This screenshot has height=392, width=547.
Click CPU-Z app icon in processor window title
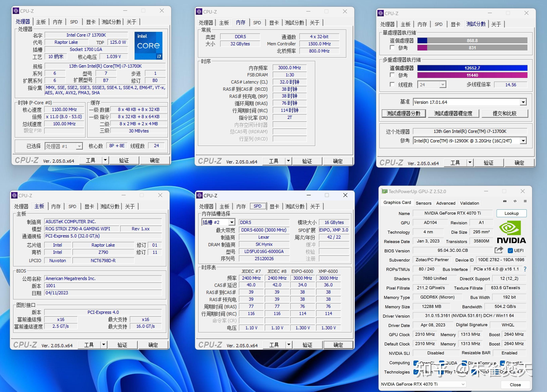point(16,11)
